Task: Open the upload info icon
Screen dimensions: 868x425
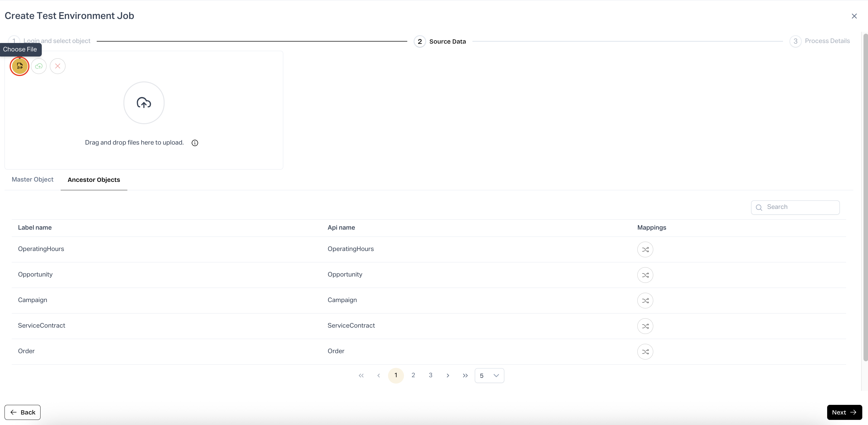Action: [x=195, y=143]
